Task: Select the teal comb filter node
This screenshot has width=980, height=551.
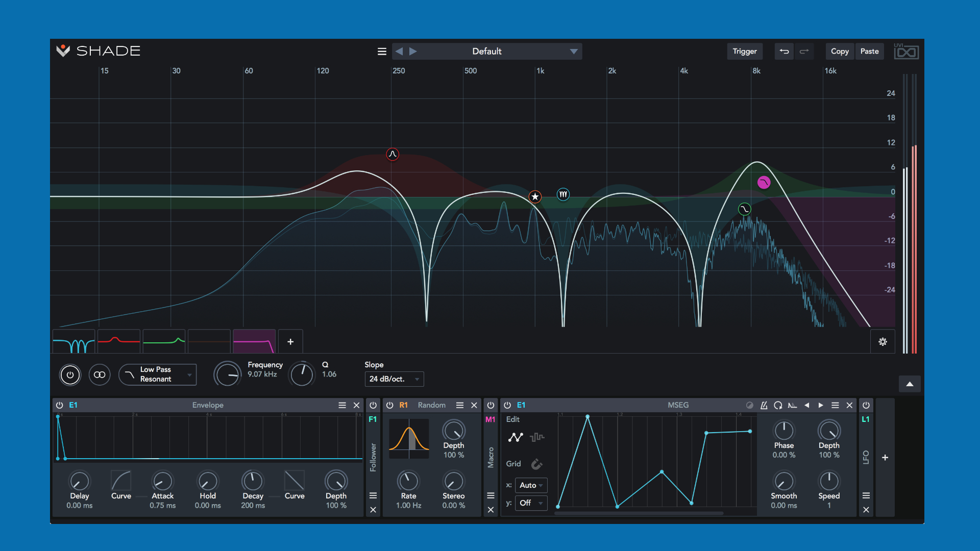Action: (x=563, y=194)
